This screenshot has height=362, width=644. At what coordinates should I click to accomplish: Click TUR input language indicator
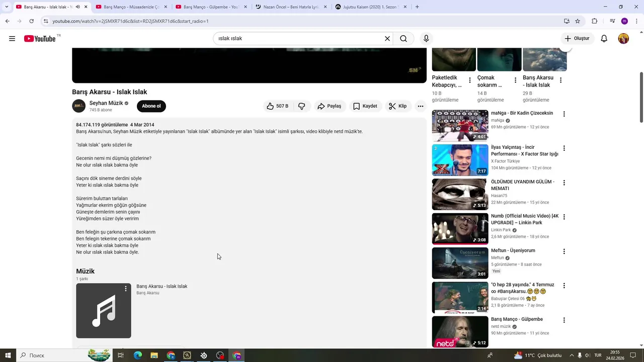(598, 355)
